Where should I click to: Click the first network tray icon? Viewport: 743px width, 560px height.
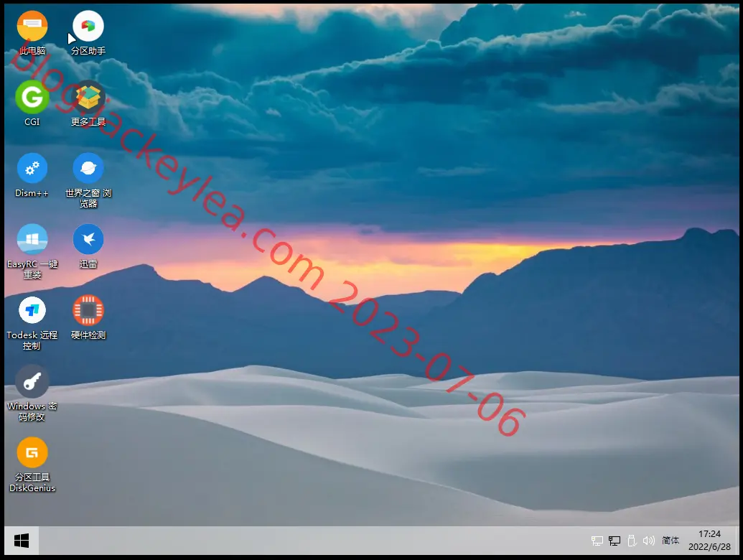pos(597,541)
